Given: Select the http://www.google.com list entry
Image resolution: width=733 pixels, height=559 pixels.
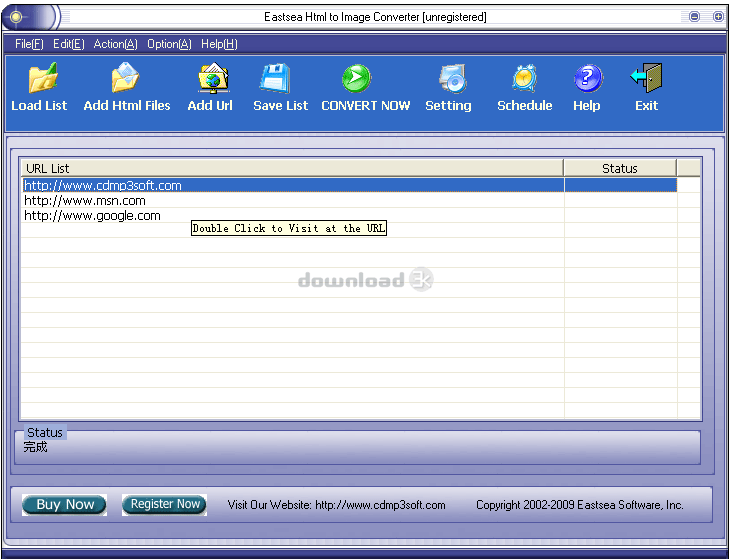Looking at the screenshot, I should pos(92,216).
